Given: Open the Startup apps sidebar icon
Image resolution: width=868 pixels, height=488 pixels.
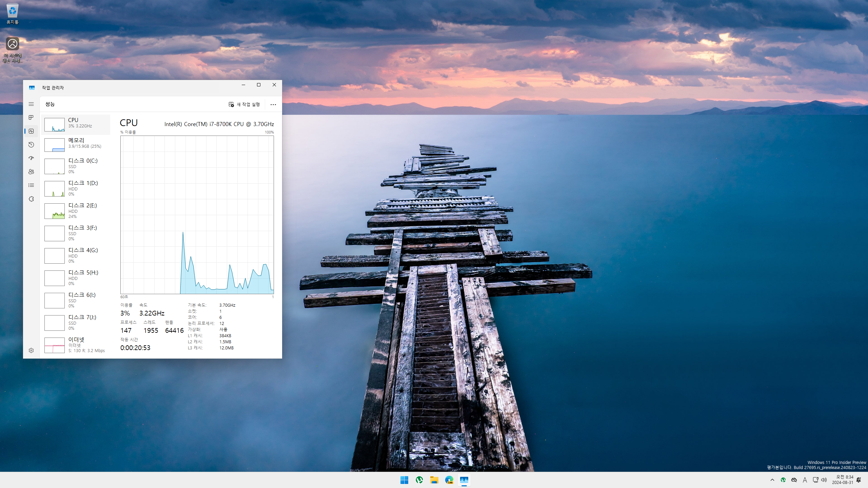Looking at the screenshot, I should [31, 158].
